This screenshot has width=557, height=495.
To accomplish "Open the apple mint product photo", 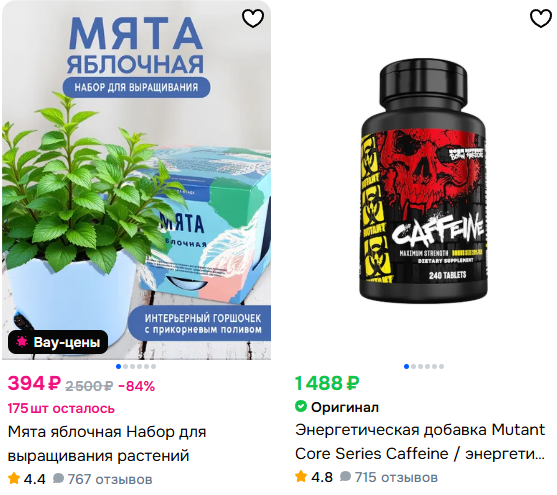I will 136,181.
